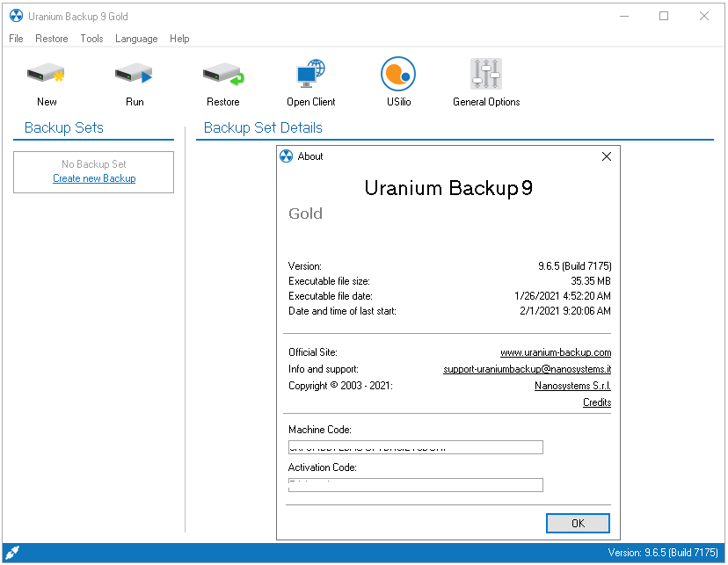Click the Executable file date label
The height and width of the screenshot is (565, 728).
click(330, 296)
